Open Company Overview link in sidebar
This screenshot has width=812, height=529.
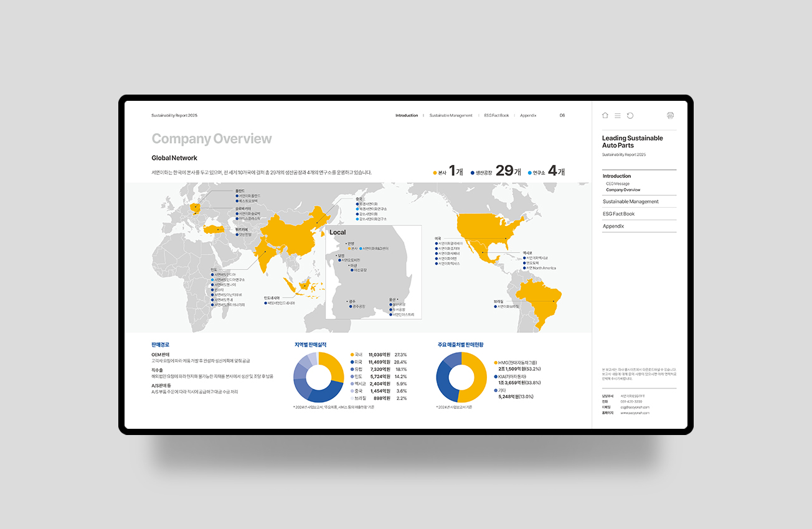(x=623, y=190)
